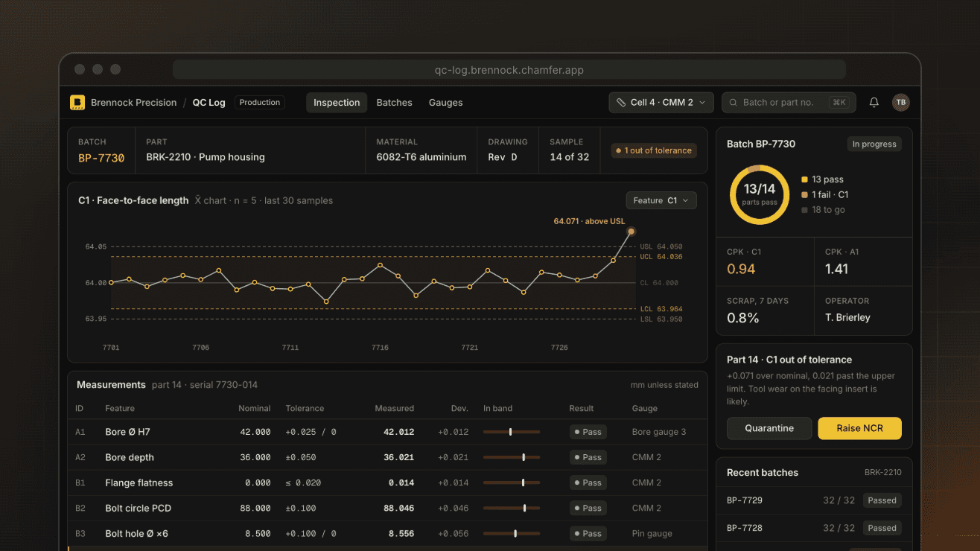
Task: Click the Pass badge for Bore depth
Action: (x=588, y=457)
